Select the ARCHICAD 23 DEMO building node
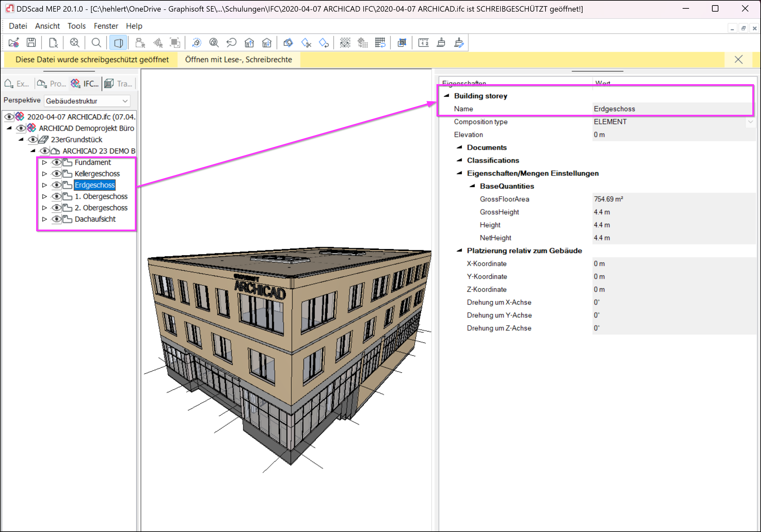Image resolution: width=761 pixels, height=532 pixels. click(99, 151)
